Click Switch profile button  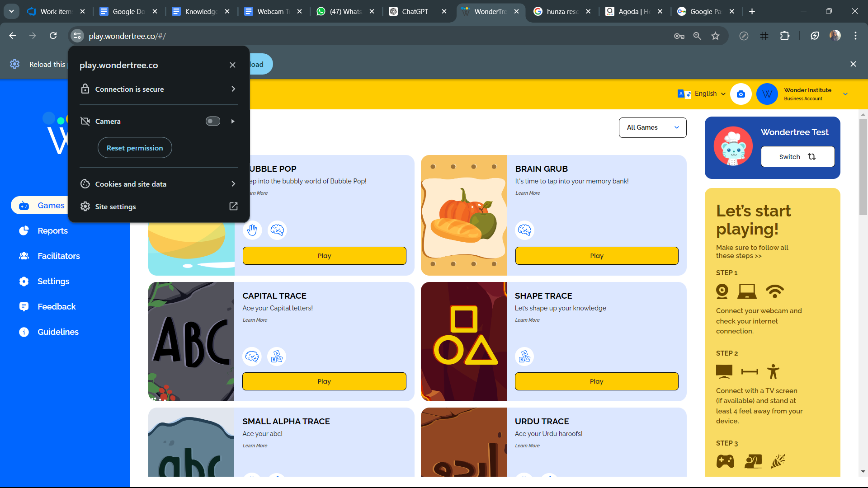pyautogui.click(x=797, y=157)
